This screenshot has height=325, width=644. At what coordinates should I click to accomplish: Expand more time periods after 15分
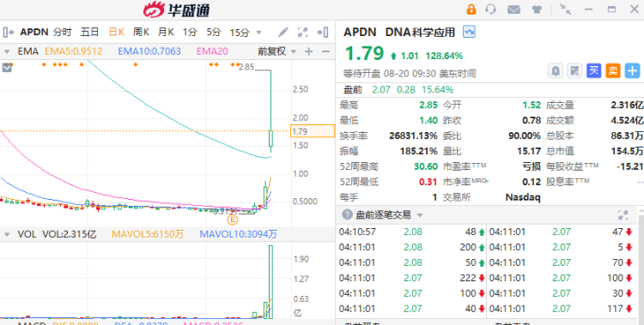pos(258,33)
